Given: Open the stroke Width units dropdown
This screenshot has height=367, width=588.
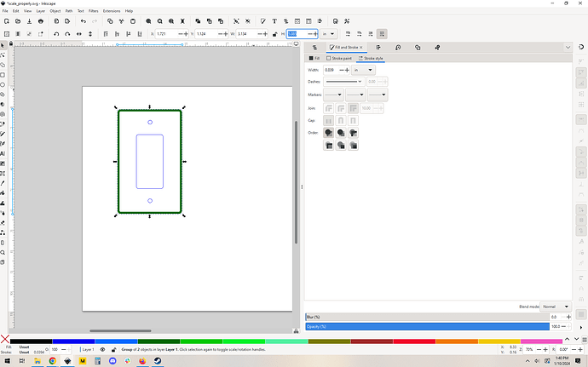Looking at the screenshot, I should (x=363, y=70).
